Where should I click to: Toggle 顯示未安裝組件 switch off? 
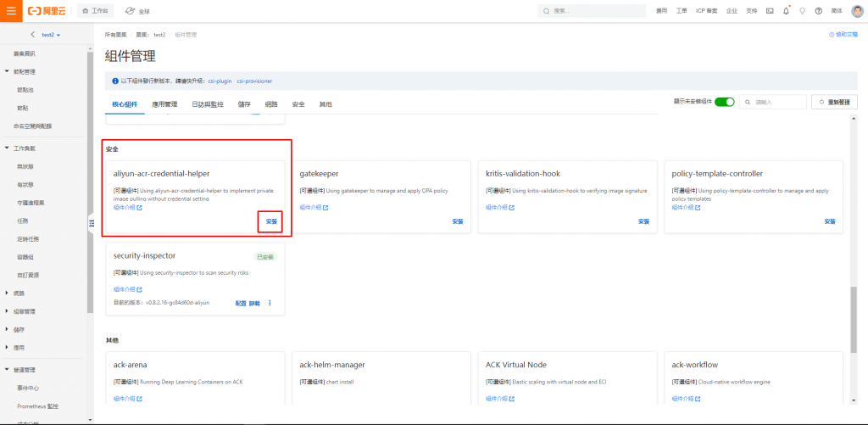click(x=724, y=102)
